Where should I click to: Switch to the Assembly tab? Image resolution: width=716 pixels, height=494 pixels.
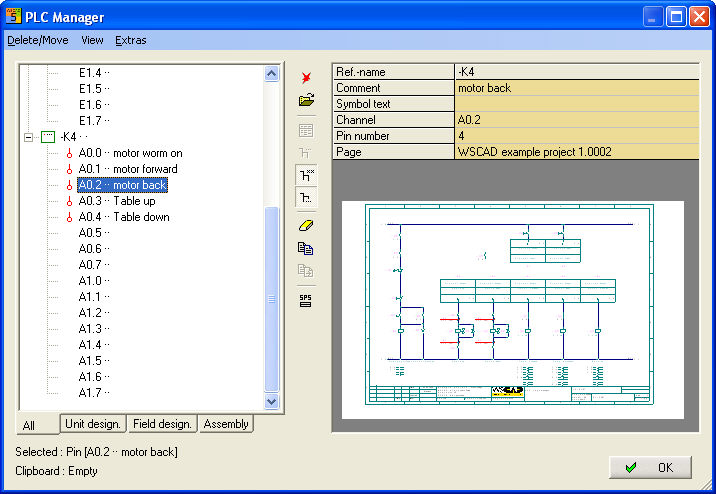pyautogui.click(x=226, y=424)
